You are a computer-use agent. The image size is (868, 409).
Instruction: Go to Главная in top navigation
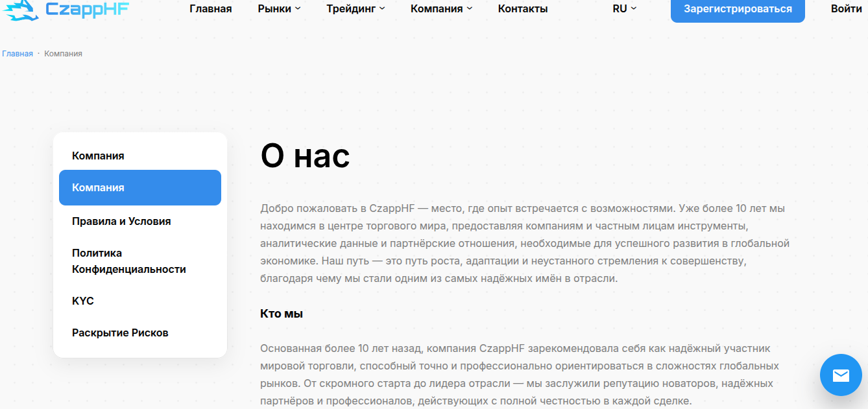(x=211, y=8)
